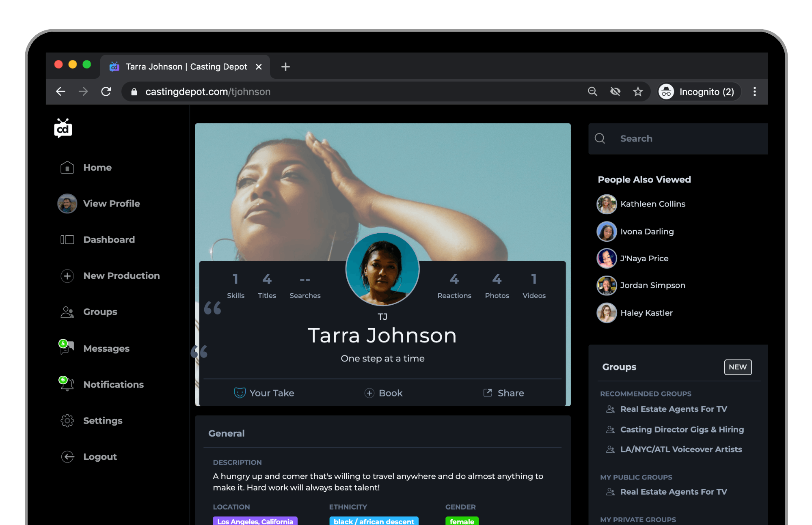The width and height of the screenshot is (812, 525).
Task: Open the browser three-dot menu
Action: pos(754,92)
